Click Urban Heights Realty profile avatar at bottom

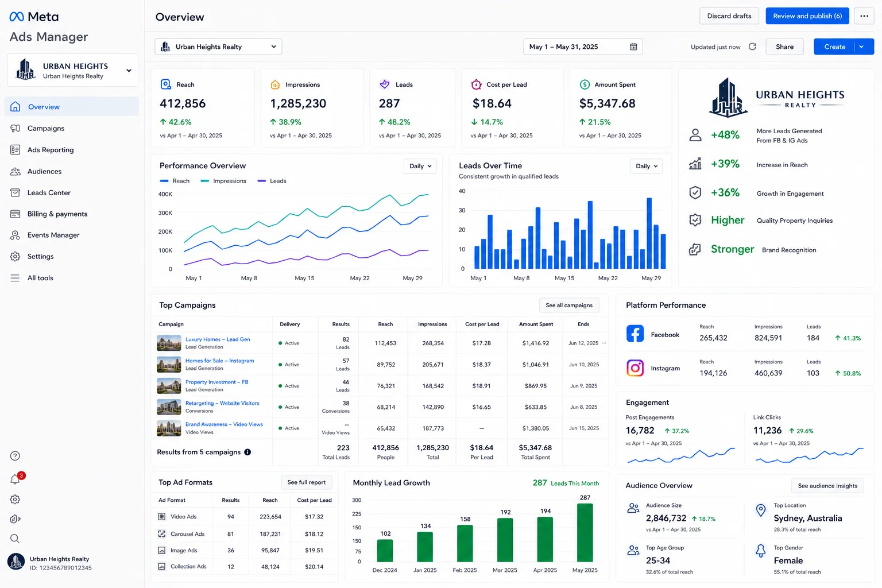[x=16, y=562]
